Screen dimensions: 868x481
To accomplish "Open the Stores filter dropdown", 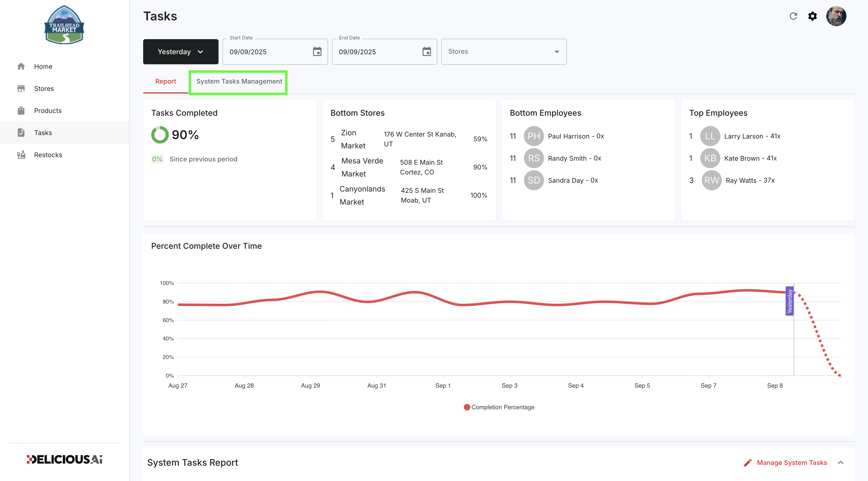I will pyautogui.click(x=504, y=51).
